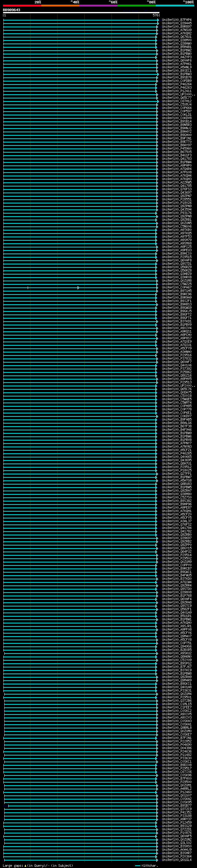Select UniRef100_P25862 label

[x=176, y=372]
